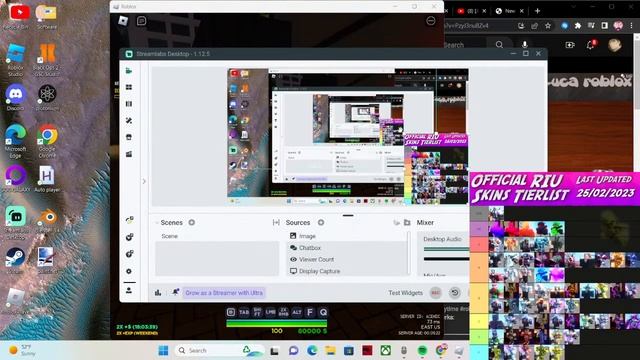Open the Windows Start menu
640x360 pixels.
click(x=163, y=350)
